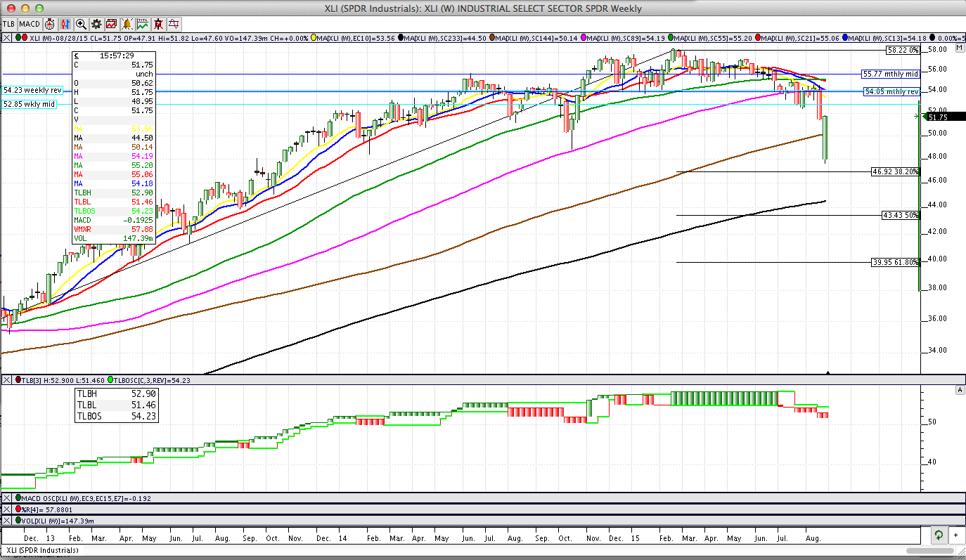The width and height of the screenshot is (966, 560).
Task: Close the MACD OSC pane
Action: [x=7, y=498]
